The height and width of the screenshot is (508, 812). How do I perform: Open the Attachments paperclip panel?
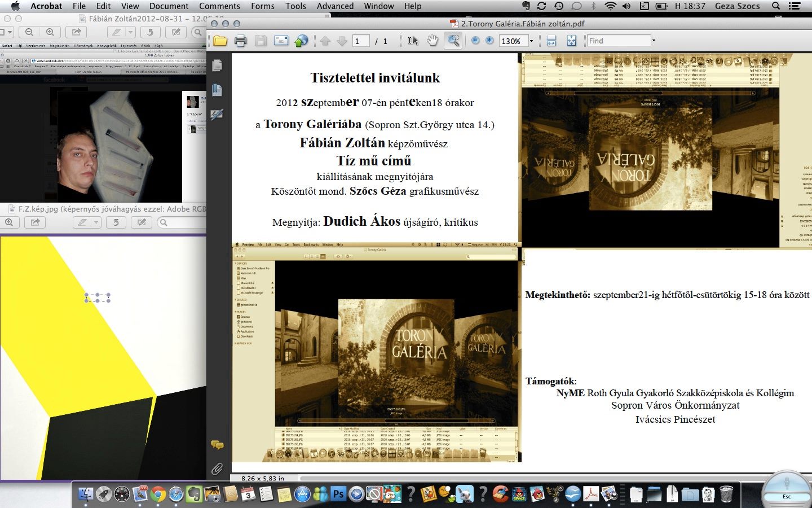pos(217,469)
